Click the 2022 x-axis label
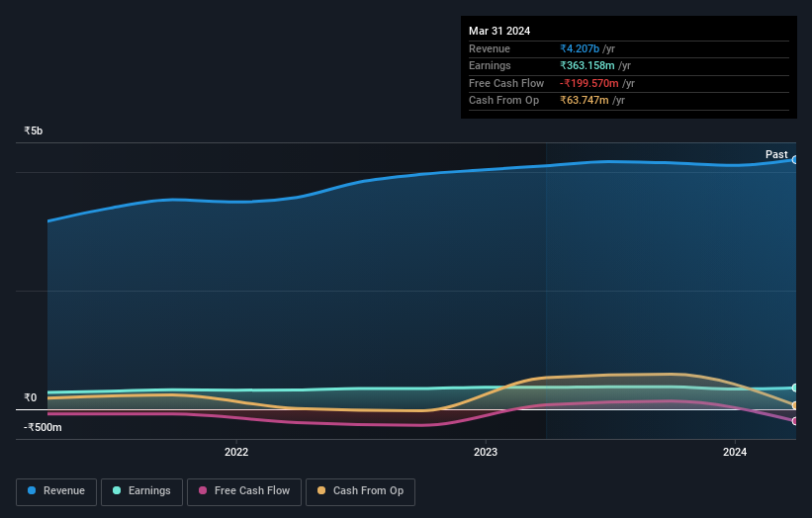Image resolution: width=812 pixels, height=518 pixels. pyautogui.click(x=236, y=452)
